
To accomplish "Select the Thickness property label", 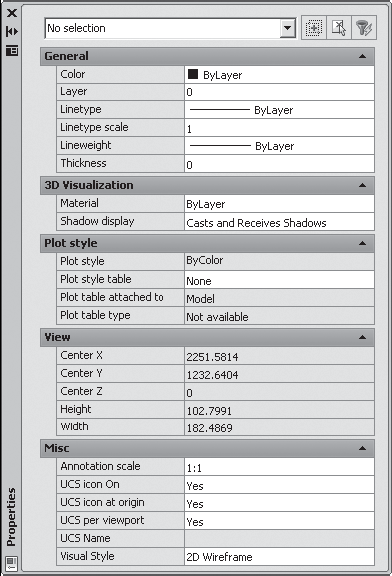I will 83,163.
